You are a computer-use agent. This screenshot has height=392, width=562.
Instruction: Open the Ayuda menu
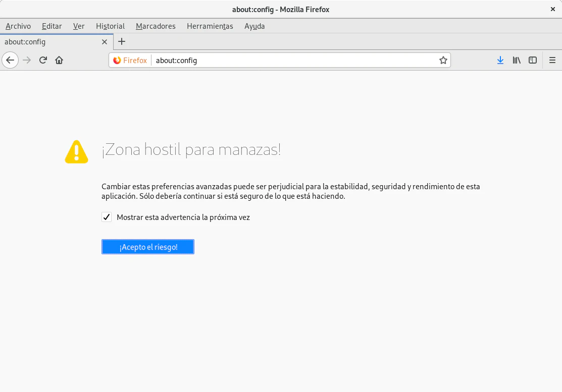(254, 26)
